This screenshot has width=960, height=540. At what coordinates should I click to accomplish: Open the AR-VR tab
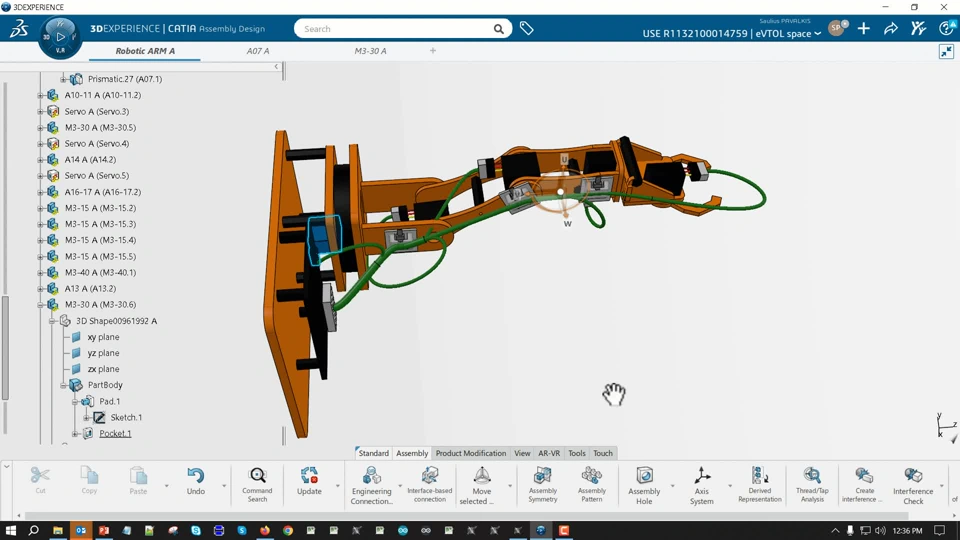pyautogui.click(x=549, y=453)
